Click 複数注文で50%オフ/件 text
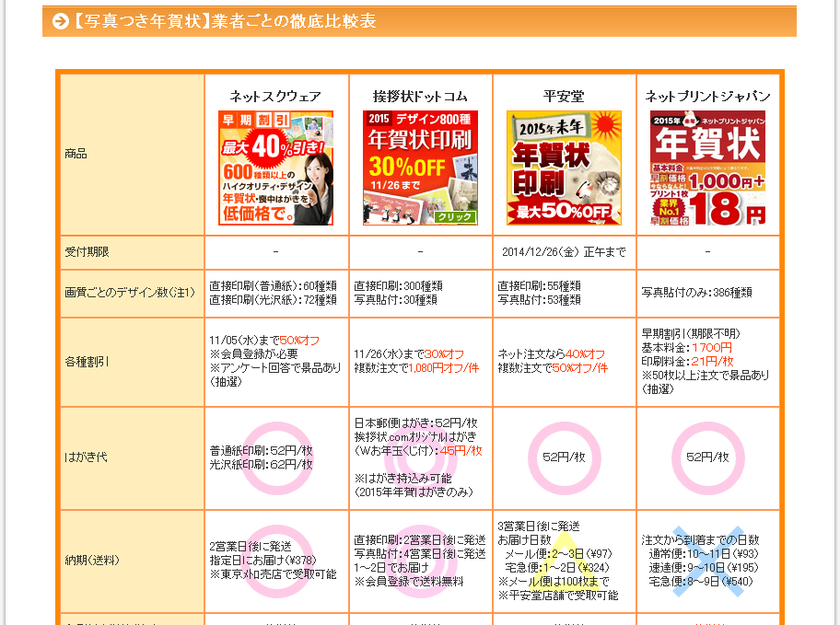 tap(553, 368)
